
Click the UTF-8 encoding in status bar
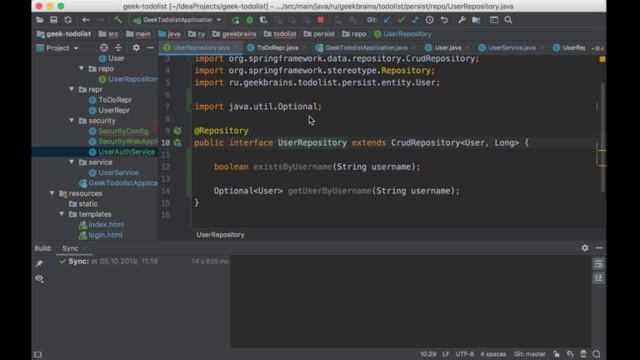click(464, 354)
